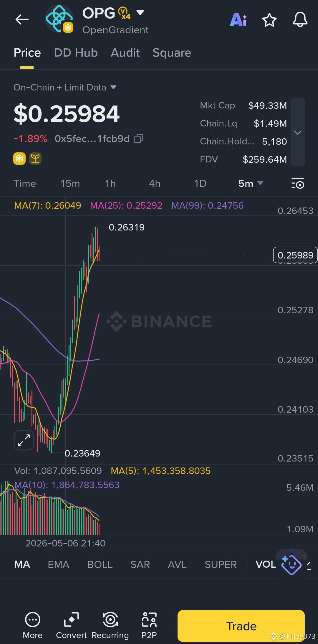318x644 pixels.
Task: Tap the volume MA(5) readout
Action: click(160, 471)
